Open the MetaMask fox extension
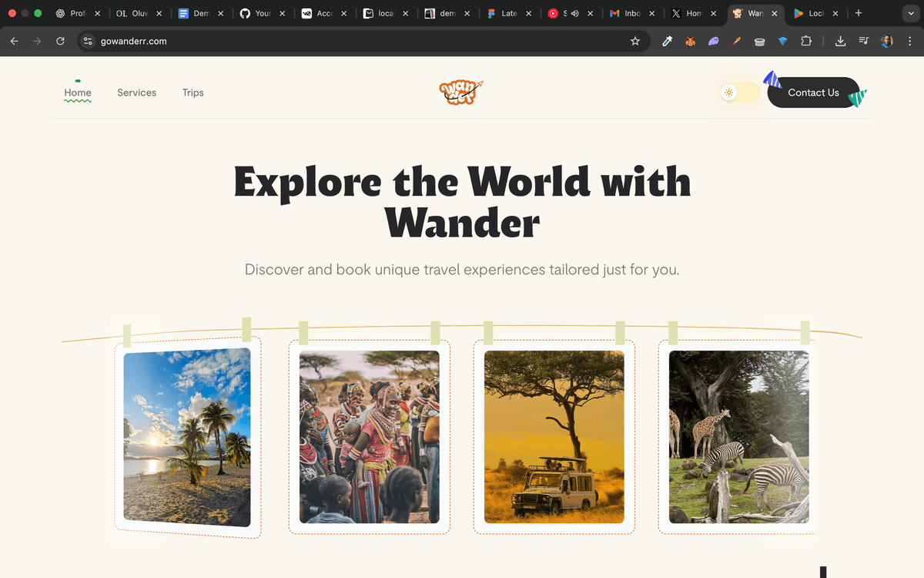The height and width of the screenshot is (578, 924). tap(691, 42)
